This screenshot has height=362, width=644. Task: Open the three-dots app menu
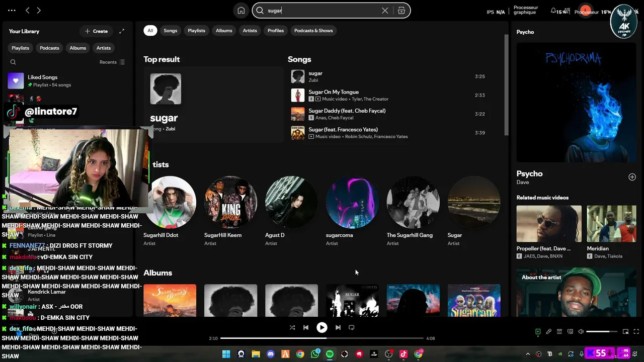(x=12, y=11)
